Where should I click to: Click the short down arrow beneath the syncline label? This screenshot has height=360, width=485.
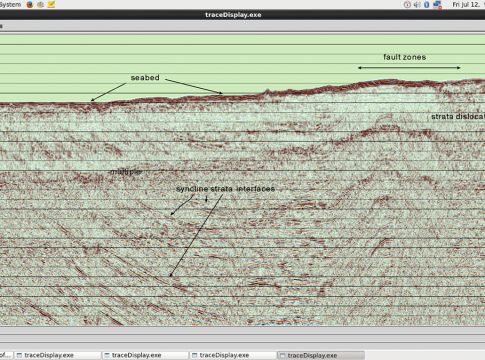[206, 198]
